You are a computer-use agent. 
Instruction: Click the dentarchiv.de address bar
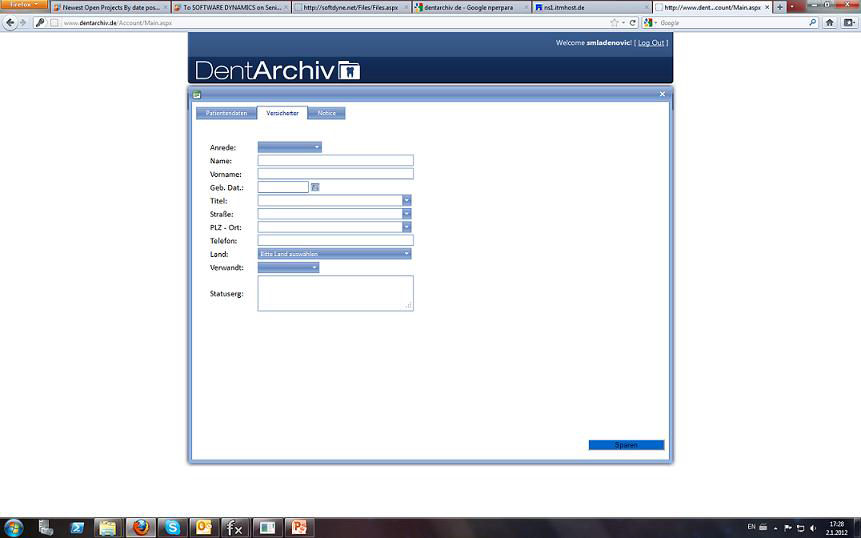tap(335, 23)
